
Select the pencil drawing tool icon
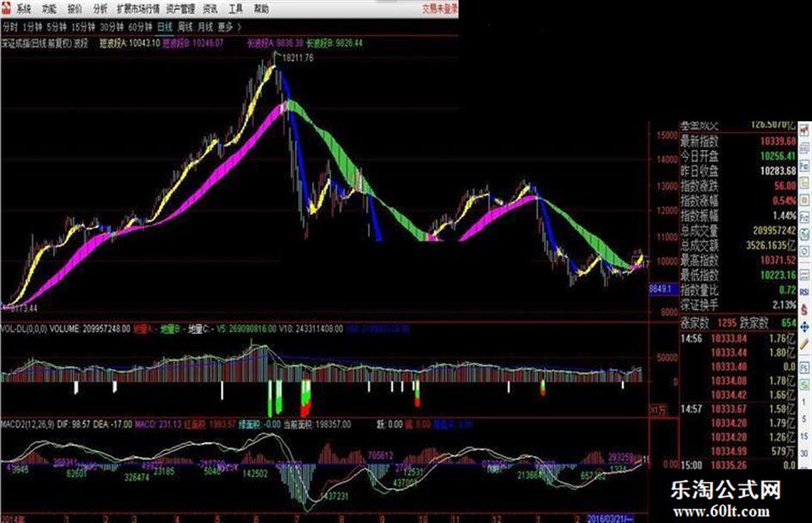[x=804, y=345]
